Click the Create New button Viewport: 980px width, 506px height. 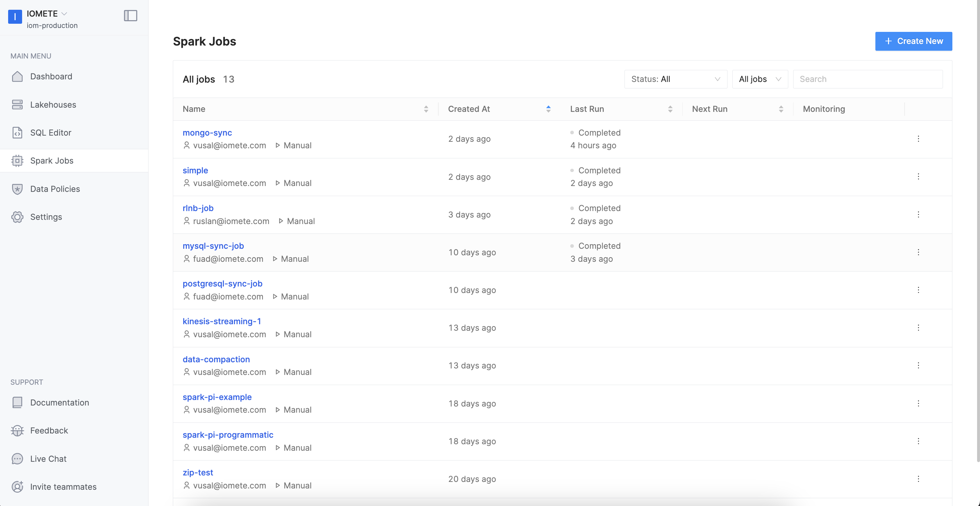[913, 41]
